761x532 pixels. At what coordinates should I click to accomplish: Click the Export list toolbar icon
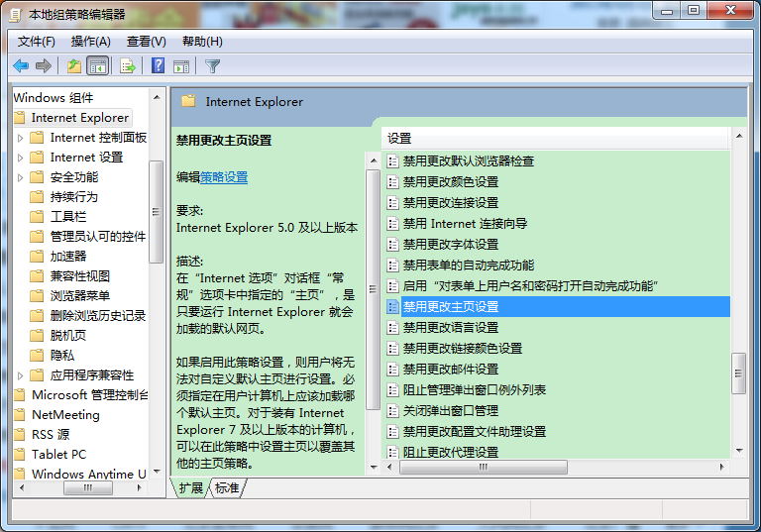pos(128,65)
